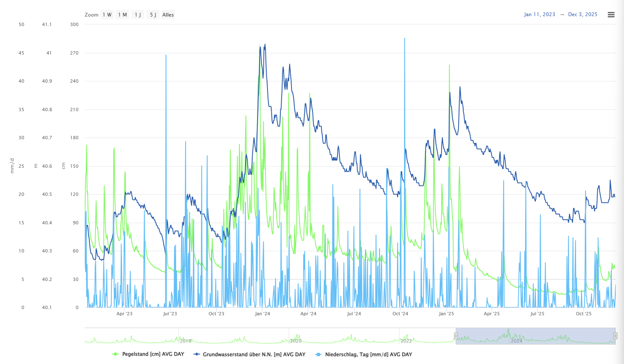Click the tallest precipitation spike near Oct '24
The image size is (624, 364).
click(404, 38)
